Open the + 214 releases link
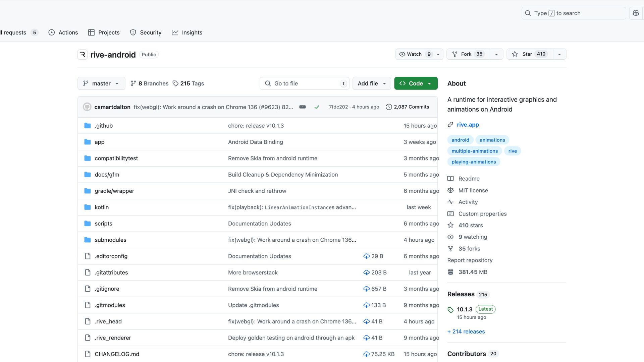Image resolution: width=644 pixels, height=362 pixels. [466, 331]
